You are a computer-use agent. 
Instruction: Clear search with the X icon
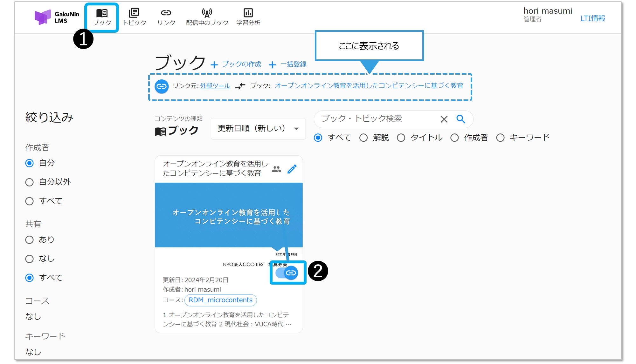click(444, 119)
